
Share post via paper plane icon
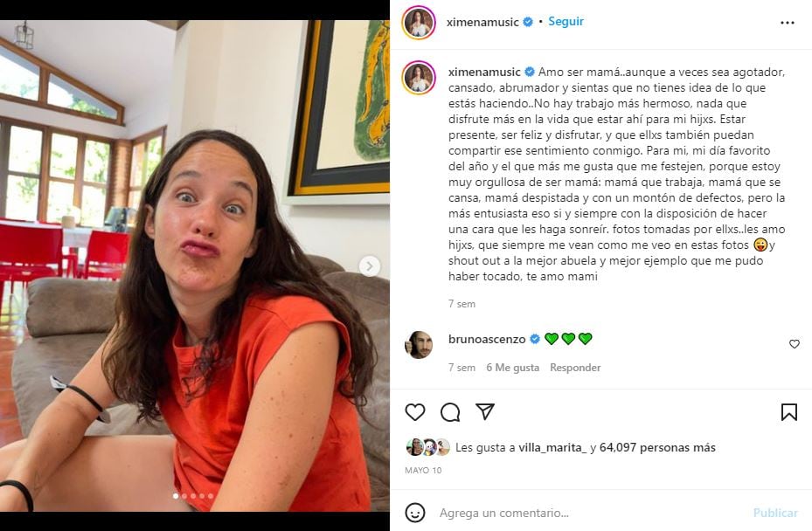[x=485, y=412]
